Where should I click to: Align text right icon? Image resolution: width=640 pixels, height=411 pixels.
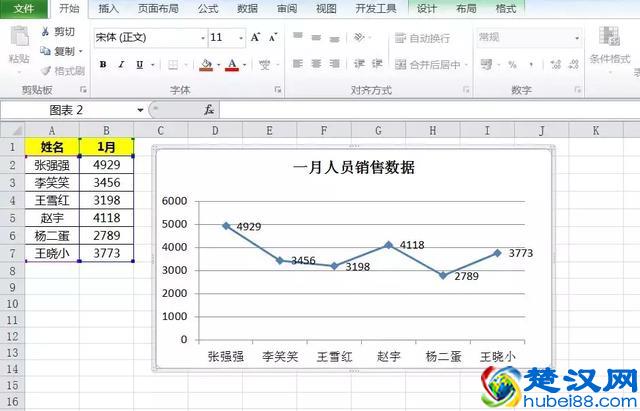click(335, 64)
